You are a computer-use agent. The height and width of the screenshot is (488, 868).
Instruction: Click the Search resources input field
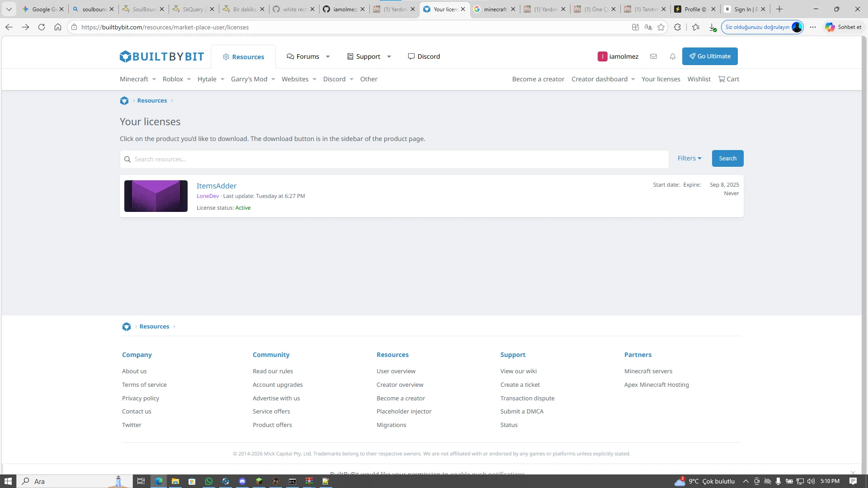click(394, 159)
